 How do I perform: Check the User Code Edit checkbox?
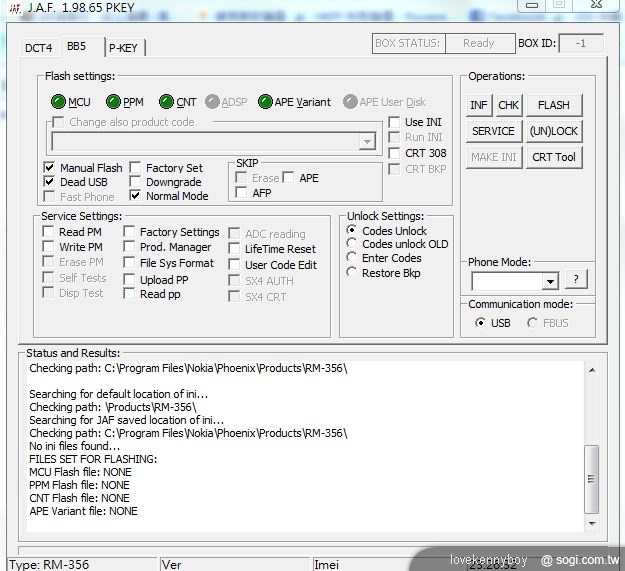234,264
